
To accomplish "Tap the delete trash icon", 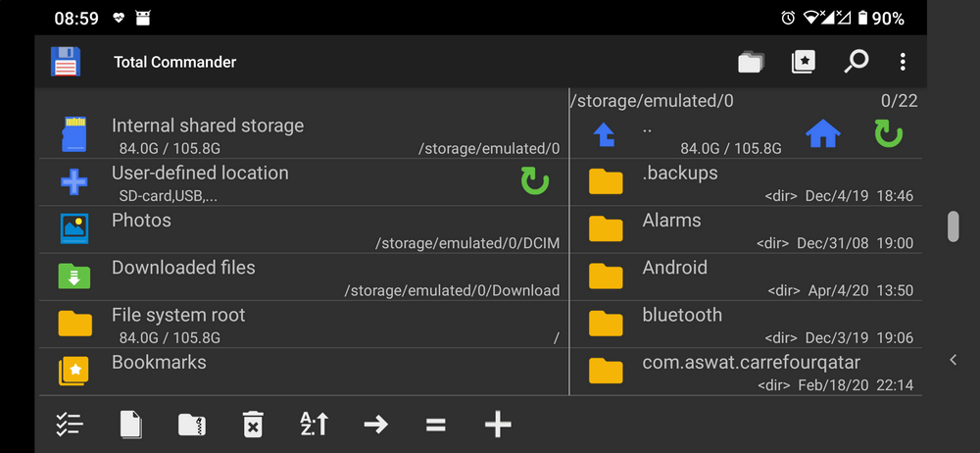I will click(x=253, y=424).
